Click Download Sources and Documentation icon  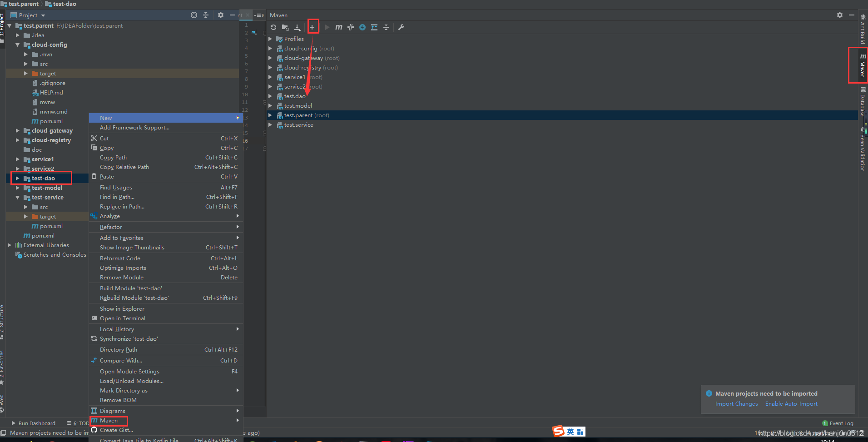[298, 27]
